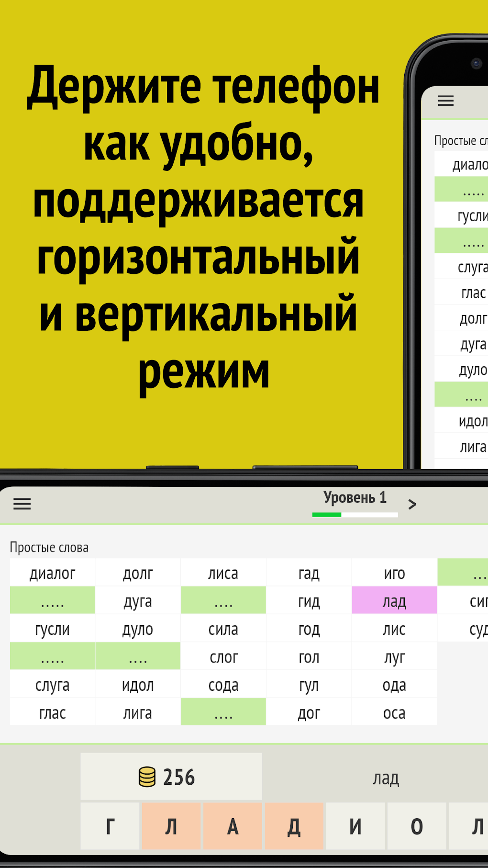
Task: Select the word луг
Action: (x=394, y=656)
